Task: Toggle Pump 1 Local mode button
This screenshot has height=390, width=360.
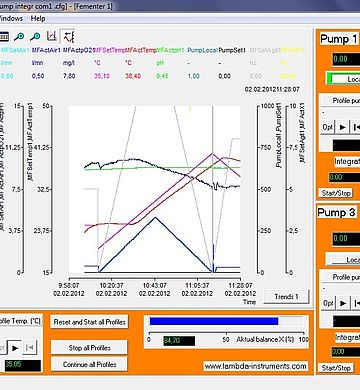Action: [343, 79]
